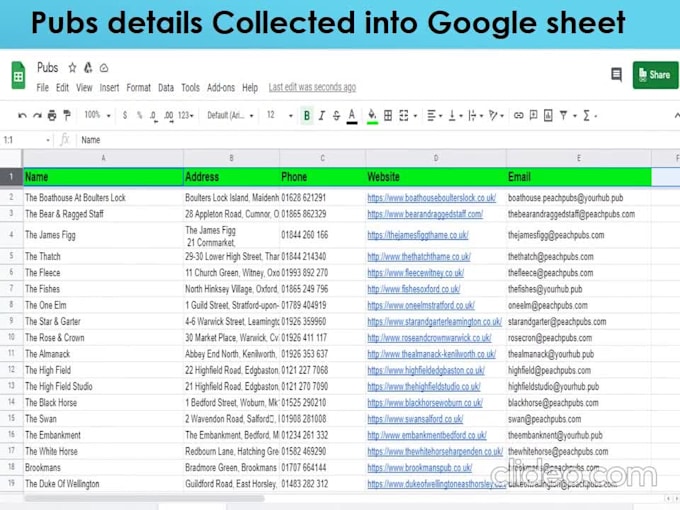The height and width of the screenshot is (510, 680).
Task: Open the font size 12 dropdown
Action: point(280,115)
